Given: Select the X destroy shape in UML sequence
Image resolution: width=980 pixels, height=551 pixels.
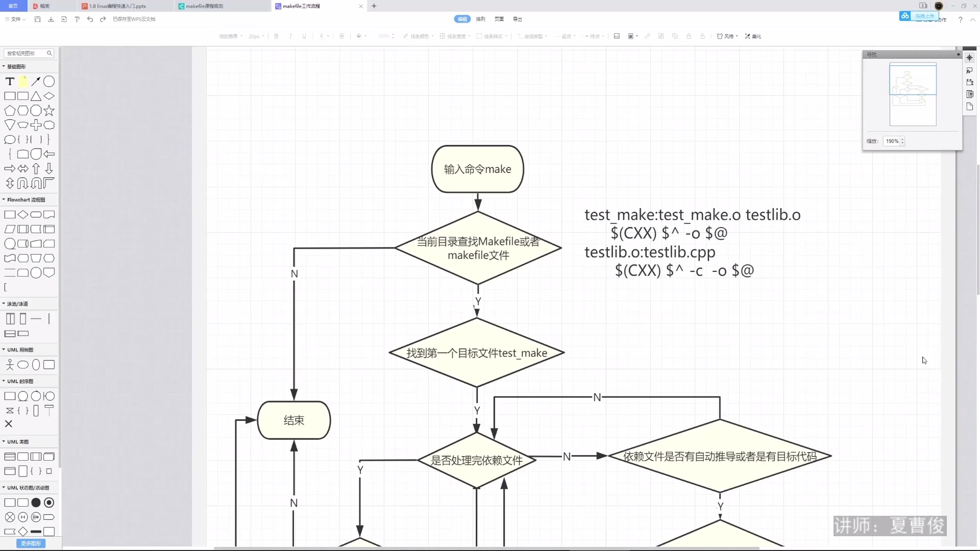Looking at the screenshot, I should pyautogui.click(x=9, y=424).
